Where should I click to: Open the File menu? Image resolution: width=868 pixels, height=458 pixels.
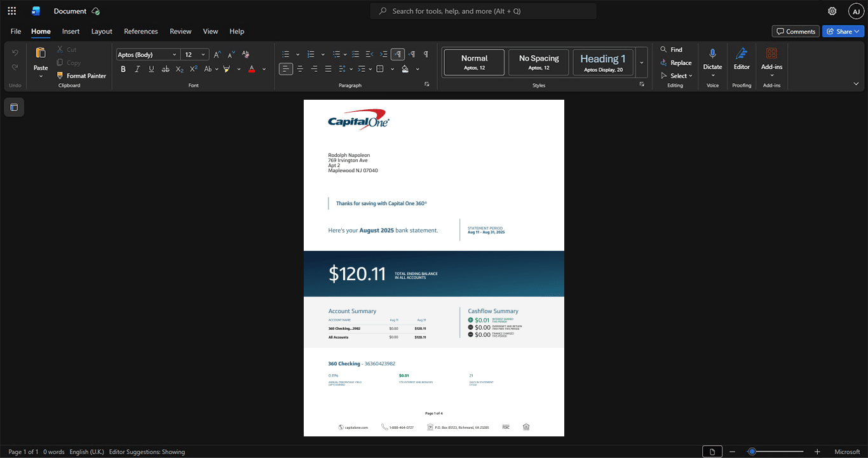[x=16, y=31]
